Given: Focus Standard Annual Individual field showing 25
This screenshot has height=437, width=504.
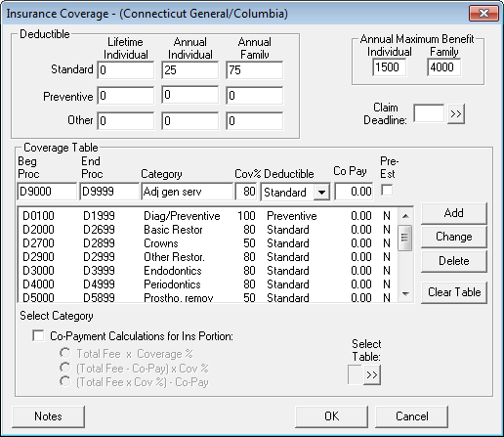Looking at the screenshot, I should (189, 69).
